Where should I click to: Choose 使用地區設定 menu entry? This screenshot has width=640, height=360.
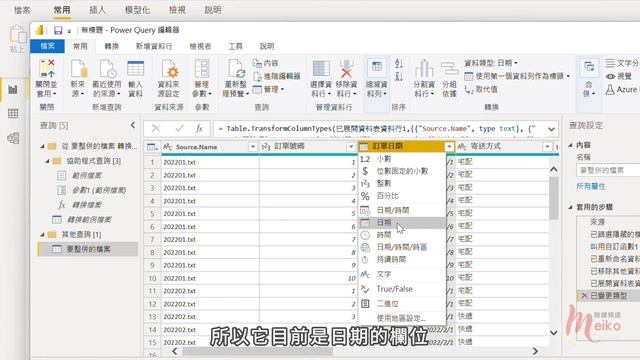click(402, 318)
